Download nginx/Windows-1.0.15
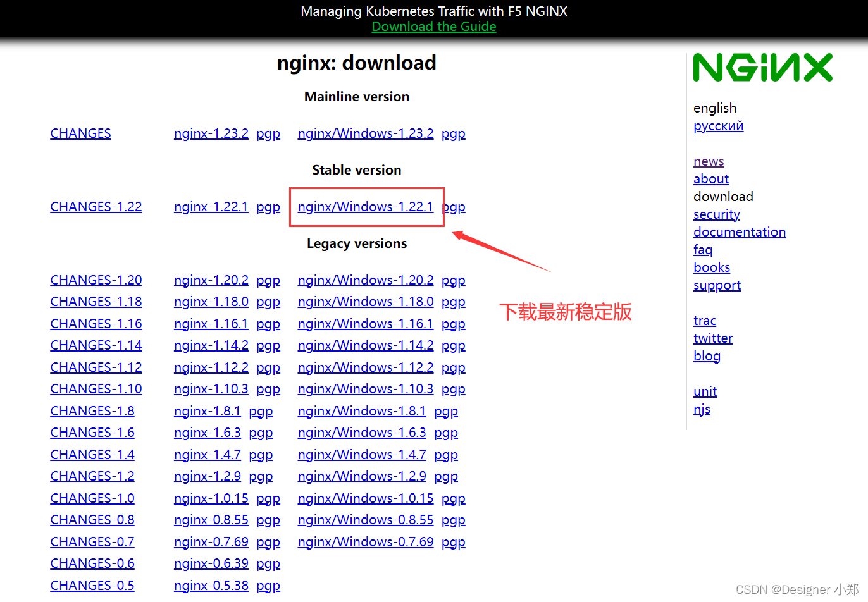 coord(366,498)
